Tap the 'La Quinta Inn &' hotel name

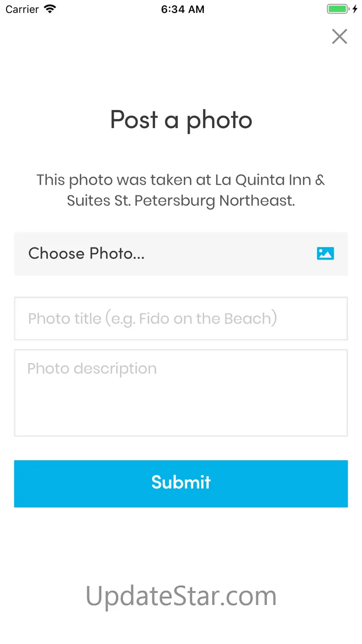[x=270, y=180]
